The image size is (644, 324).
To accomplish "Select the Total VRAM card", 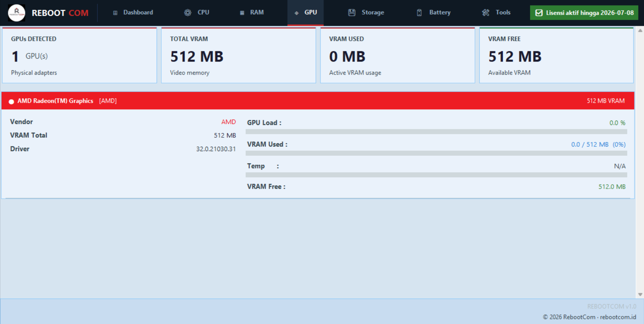I will coord(238,55).
